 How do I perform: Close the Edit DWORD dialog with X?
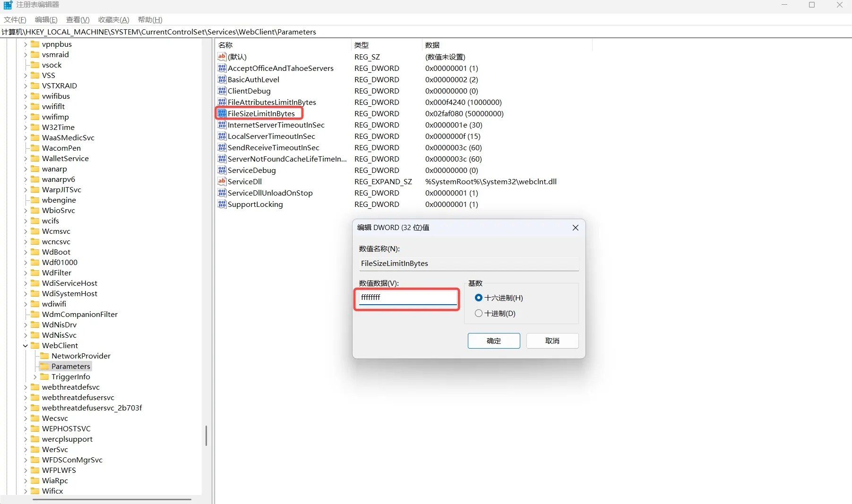click(575, 228)
